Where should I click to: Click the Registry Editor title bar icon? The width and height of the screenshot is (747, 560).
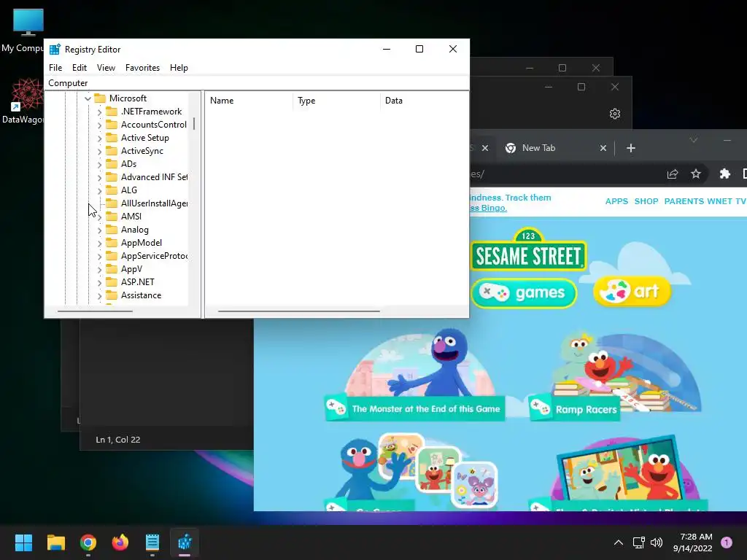click(55, 49)
